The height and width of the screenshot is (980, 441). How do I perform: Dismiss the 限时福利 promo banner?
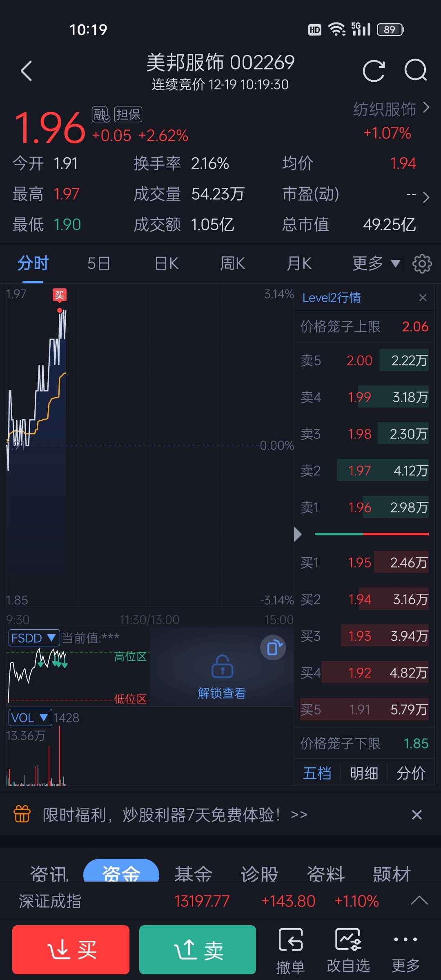pyautogui.click(x=417, y=815)
